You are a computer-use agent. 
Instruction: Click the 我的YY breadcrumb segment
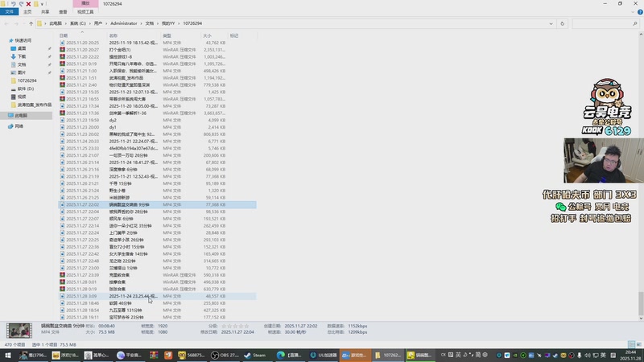tap(168, 24)
